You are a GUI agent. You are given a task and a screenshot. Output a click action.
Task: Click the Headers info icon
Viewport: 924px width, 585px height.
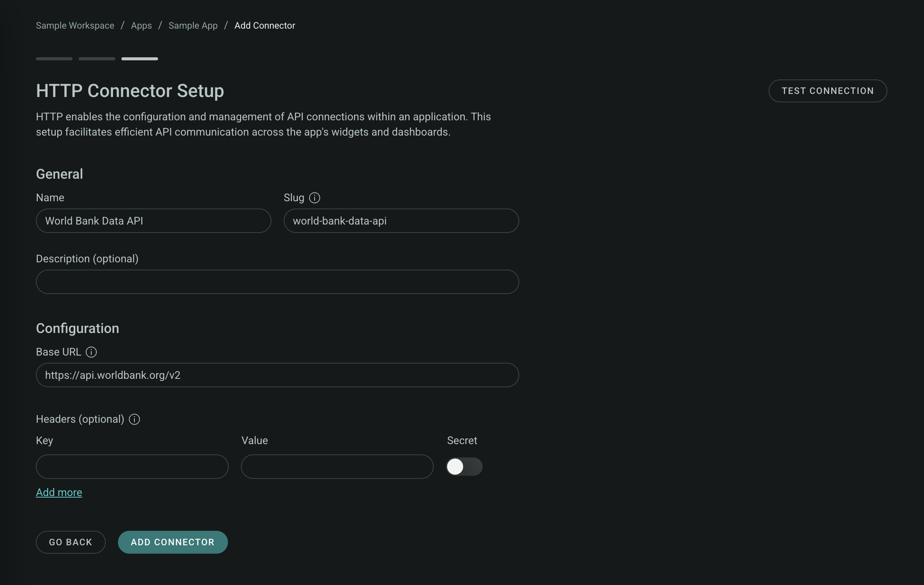pos(134,419)
